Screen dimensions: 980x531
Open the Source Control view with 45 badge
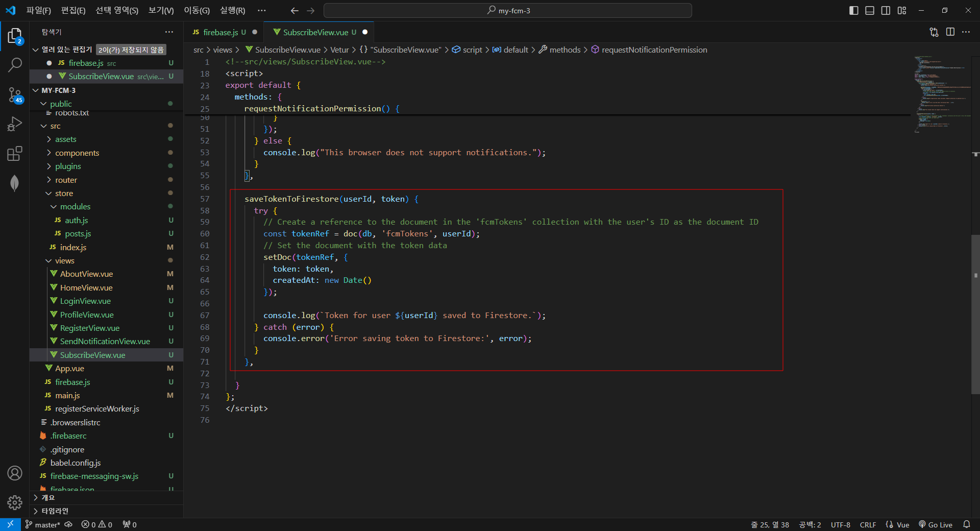point(15,94)
